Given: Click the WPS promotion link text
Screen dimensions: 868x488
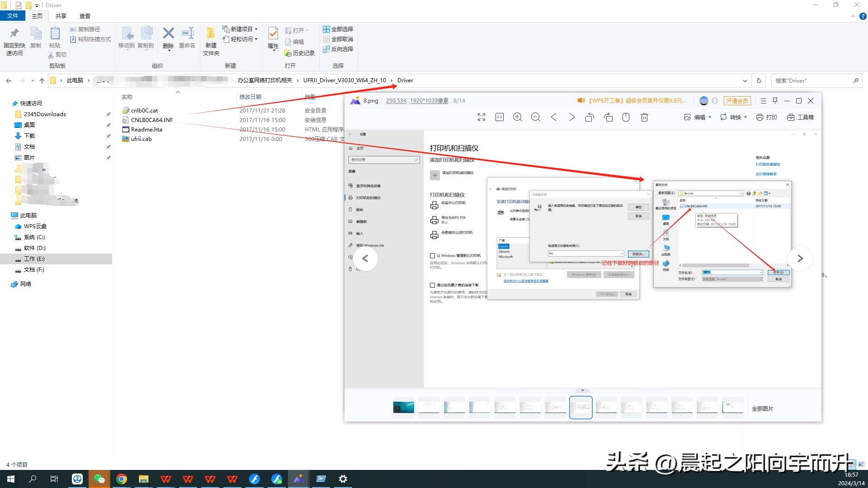Looking at the screenshot, I should point(637,101).
